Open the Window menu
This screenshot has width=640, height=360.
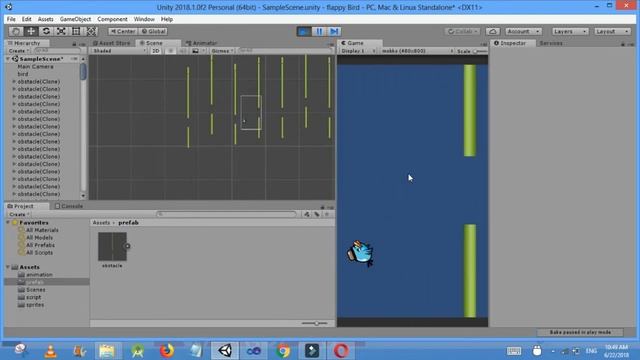tap(144, 19)
